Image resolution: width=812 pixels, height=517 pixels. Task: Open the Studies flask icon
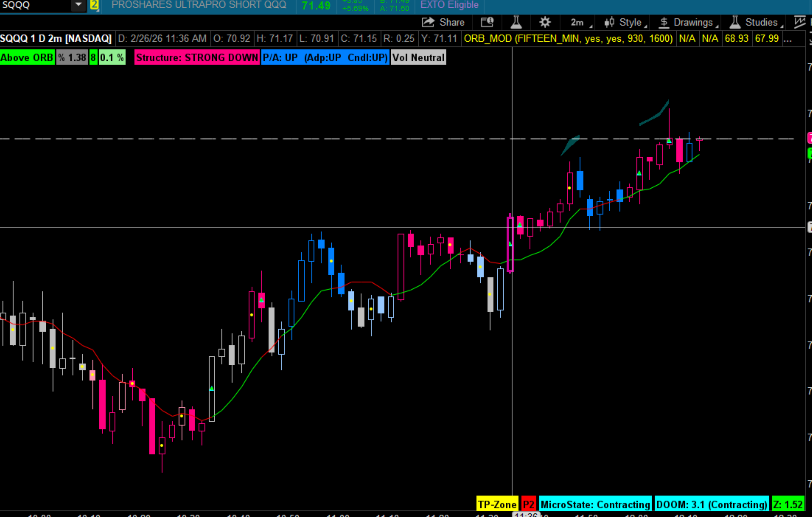735,22
